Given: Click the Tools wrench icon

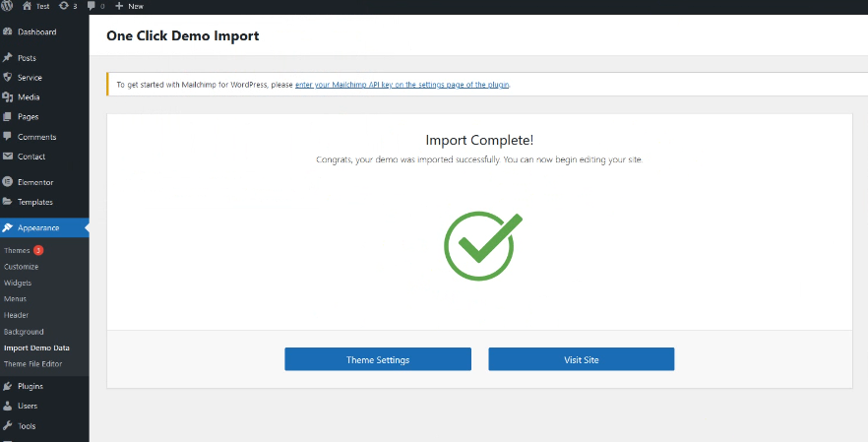Looking at the screenshot, I should [x=7, y=426].
